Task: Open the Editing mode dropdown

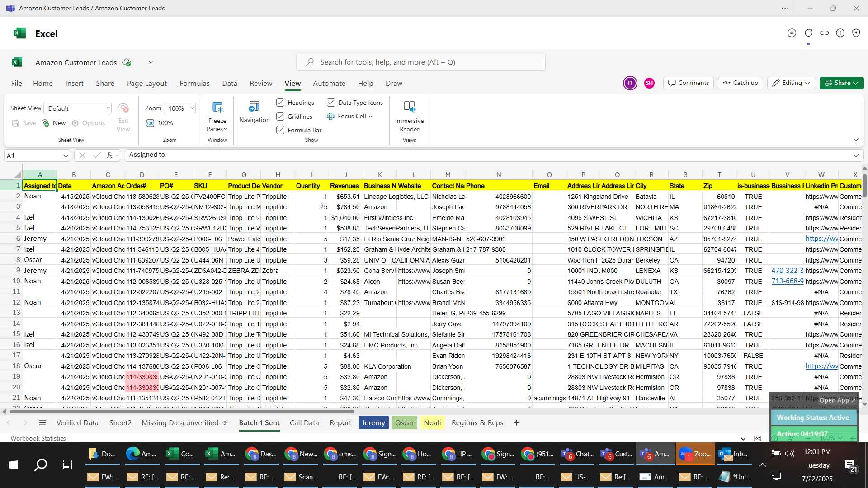Action: (791, 83)
